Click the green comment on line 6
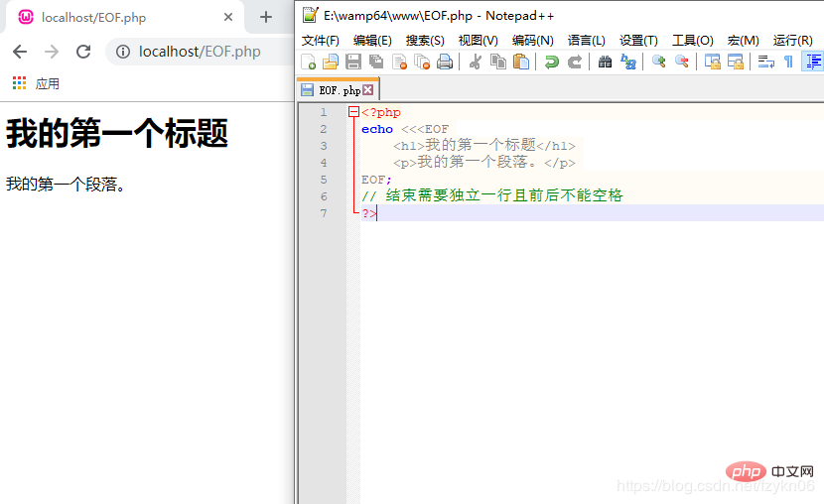The height and width of the screenshot is (504, 824). [492, 195]
